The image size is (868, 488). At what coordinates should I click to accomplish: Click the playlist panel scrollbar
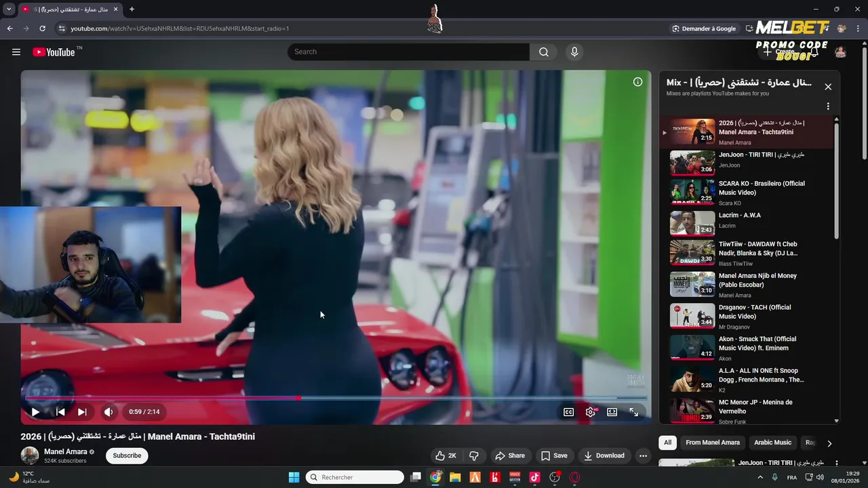(836, 180)
